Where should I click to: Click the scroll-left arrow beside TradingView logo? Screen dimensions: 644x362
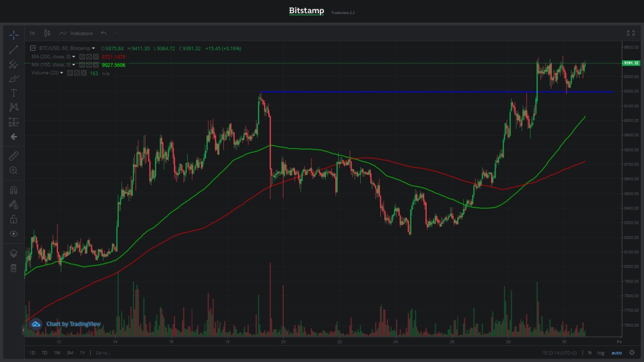click(x=23, y=330)
